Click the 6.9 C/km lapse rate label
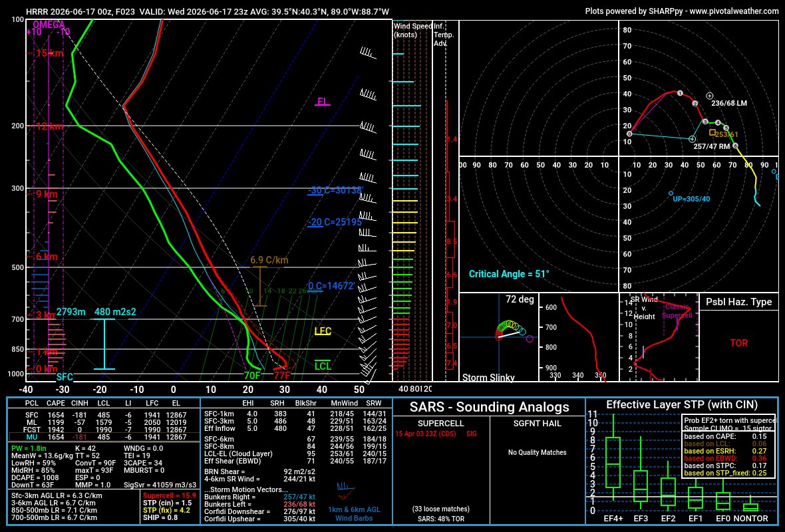Screen dimensions: 785x532 (269, 260)
